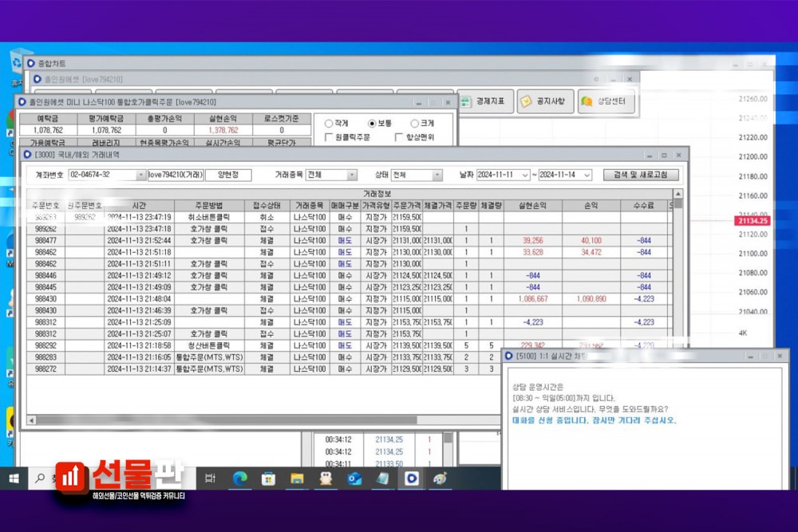Select the 크게 large size radio button
This screenshot has width=798, height=532.
tap(414, 124)
